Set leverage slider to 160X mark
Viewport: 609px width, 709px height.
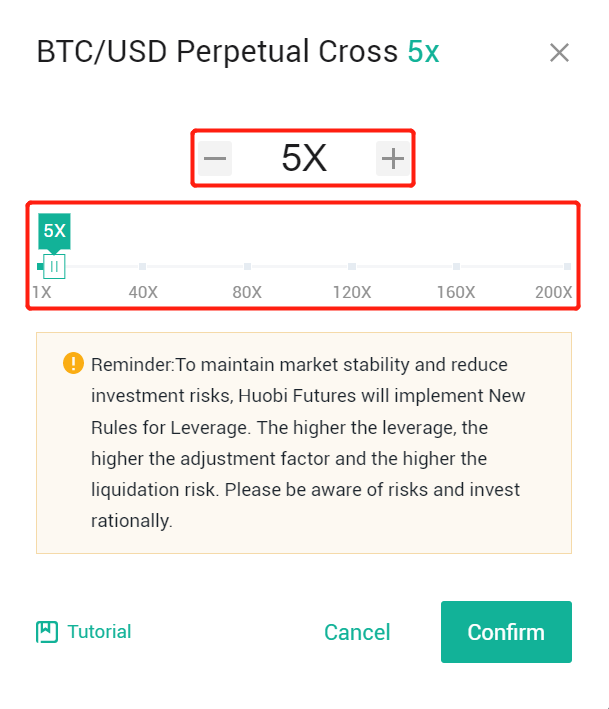456,266
